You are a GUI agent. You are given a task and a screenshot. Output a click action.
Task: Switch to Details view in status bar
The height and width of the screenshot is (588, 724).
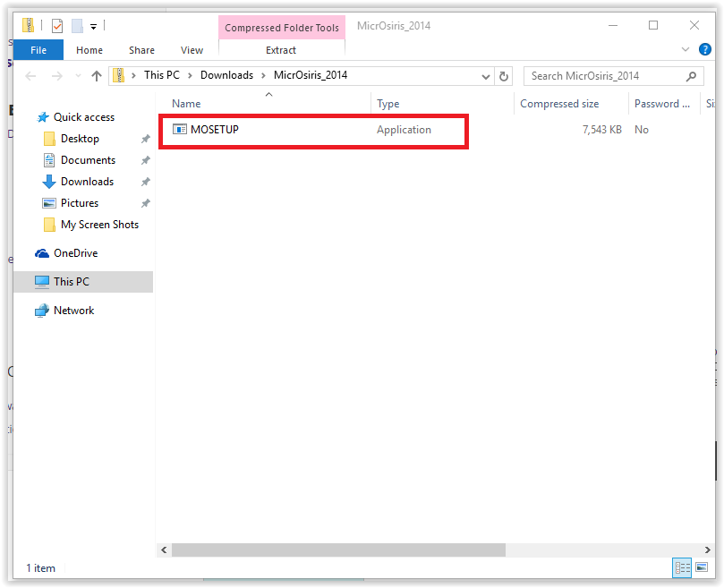click(x=682, y=567)
